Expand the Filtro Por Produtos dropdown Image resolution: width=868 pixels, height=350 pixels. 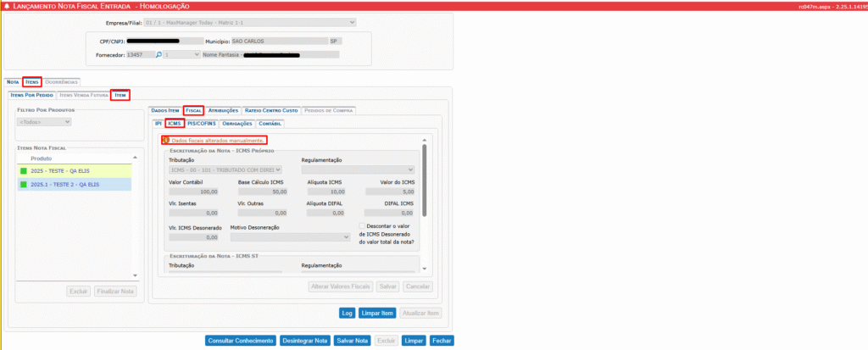click(45, 122)
